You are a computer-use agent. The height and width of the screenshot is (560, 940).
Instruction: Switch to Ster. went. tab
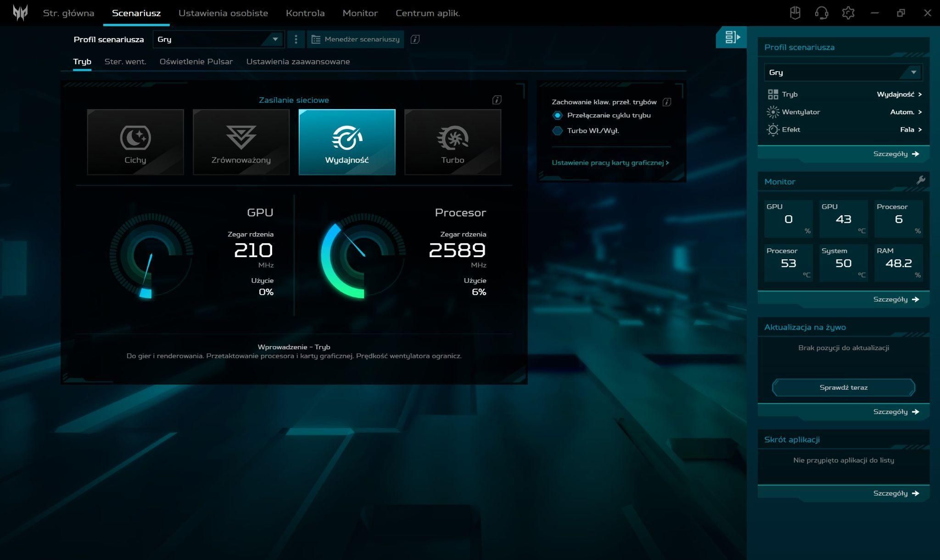pyautogui.click(x=125, y=62)
